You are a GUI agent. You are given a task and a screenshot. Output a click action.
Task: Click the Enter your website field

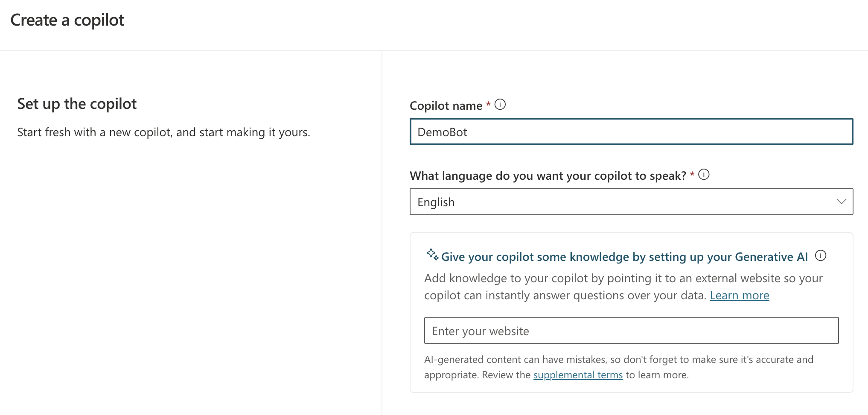coord(631,330)
